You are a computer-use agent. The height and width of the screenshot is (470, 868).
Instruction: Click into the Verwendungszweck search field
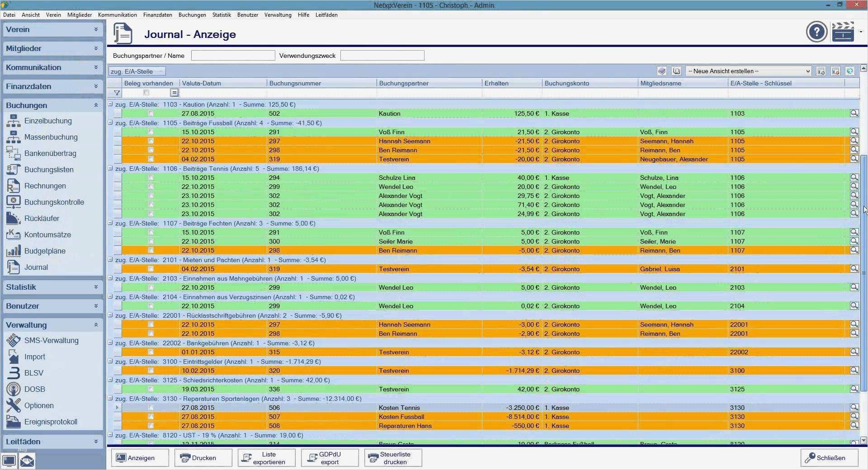coord(382,56)
